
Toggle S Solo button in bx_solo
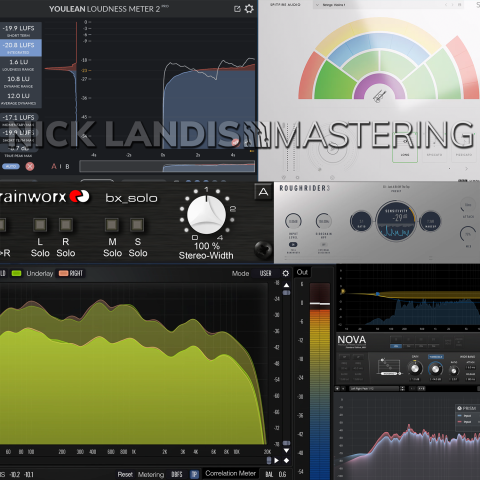137,225
